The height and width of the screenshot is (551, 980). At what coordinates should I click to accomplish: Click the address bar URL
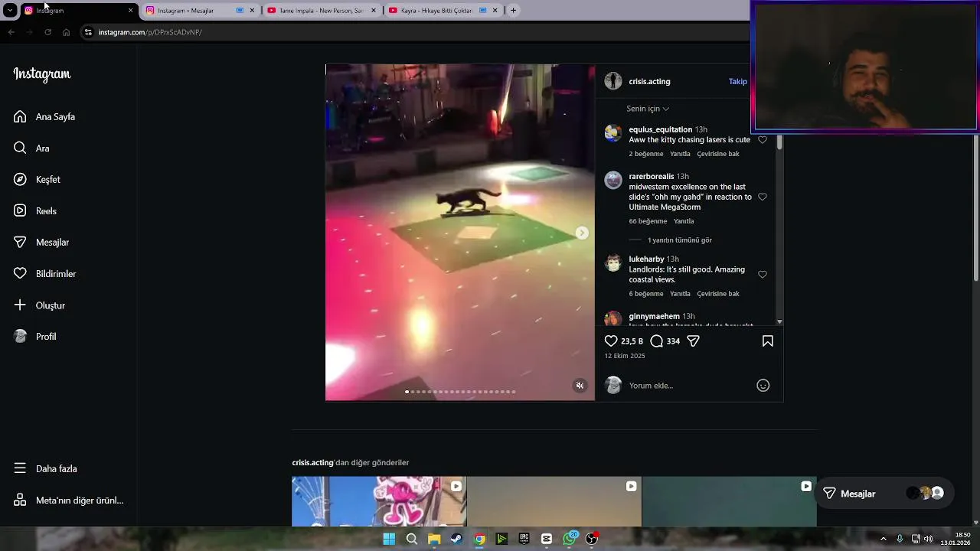[150, 32]
